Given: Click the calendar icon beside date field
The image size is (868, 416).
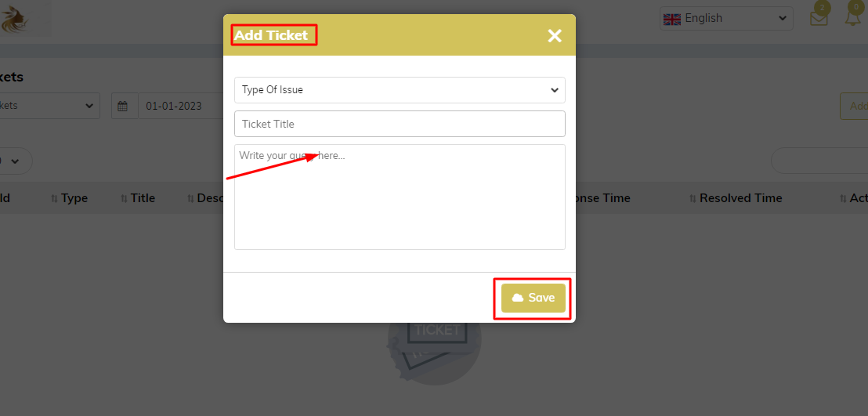Looking at the screenshot, I should 123,106.
